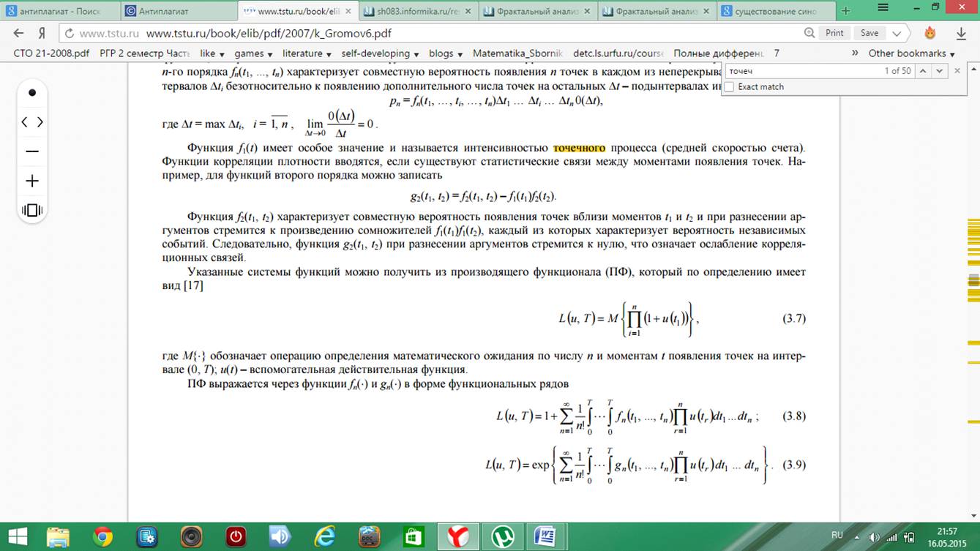980x551 pixels.
Task: Expand the 'like' bookmarks folder
Action: coord(212,53)
